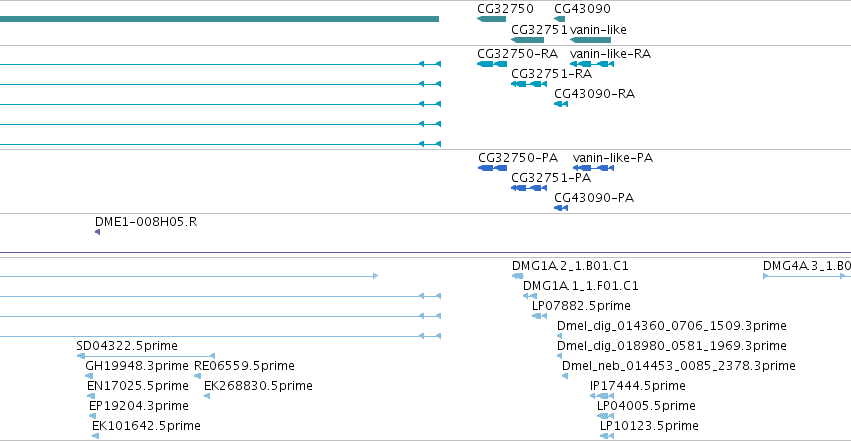
Task: Open the CG32750-RA transcript label
Action: coord(517,54)
